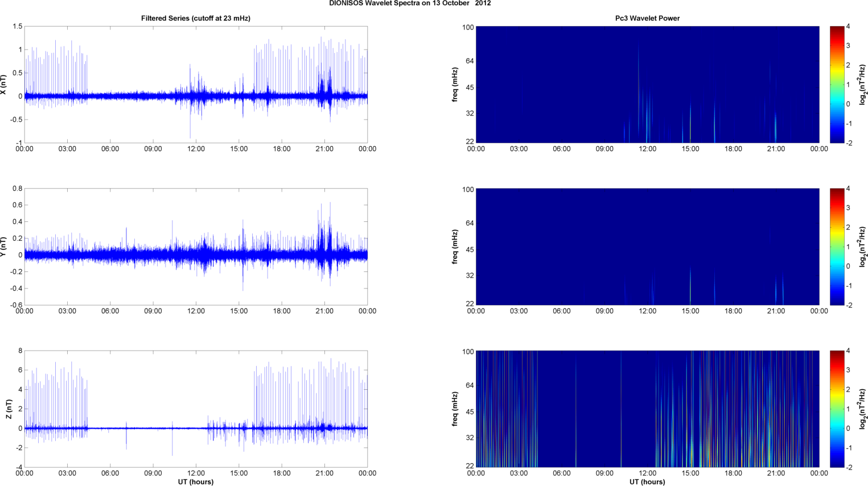Click the colorbar beside the Y-component spectrogram
Screen dimensions: 868x486
coord(837,247)
